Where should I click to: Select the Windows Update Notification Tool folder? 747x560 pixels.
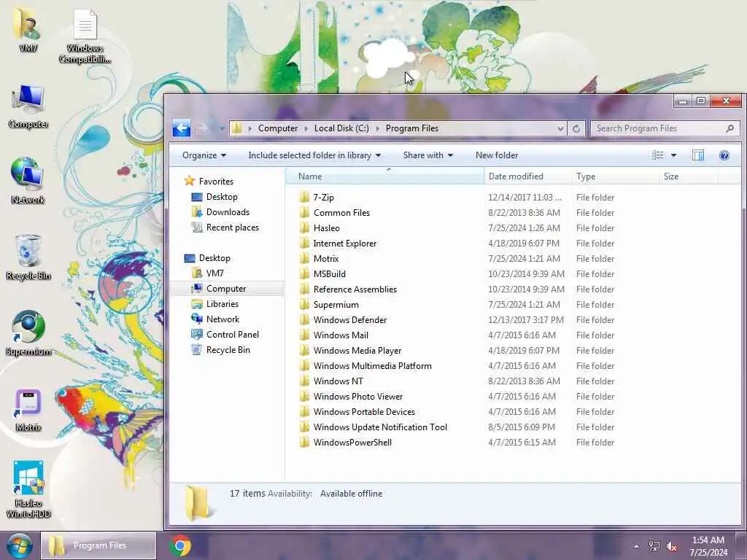[x=380, y=427]
